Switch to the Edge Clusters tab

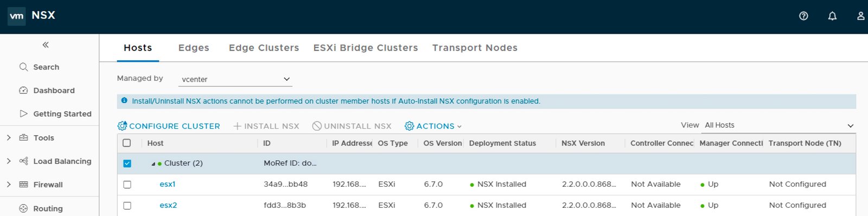[264, 48]
